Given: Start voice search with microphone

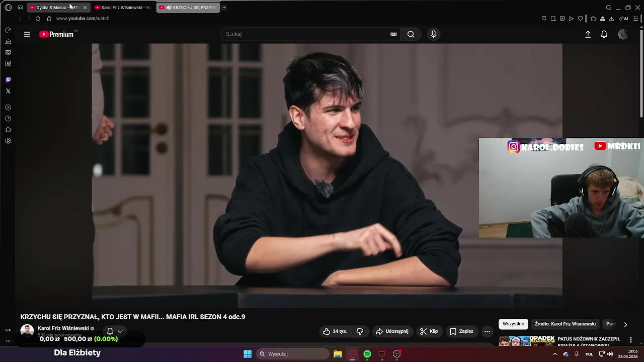Looking at the screenshot, I should point(434,34).
